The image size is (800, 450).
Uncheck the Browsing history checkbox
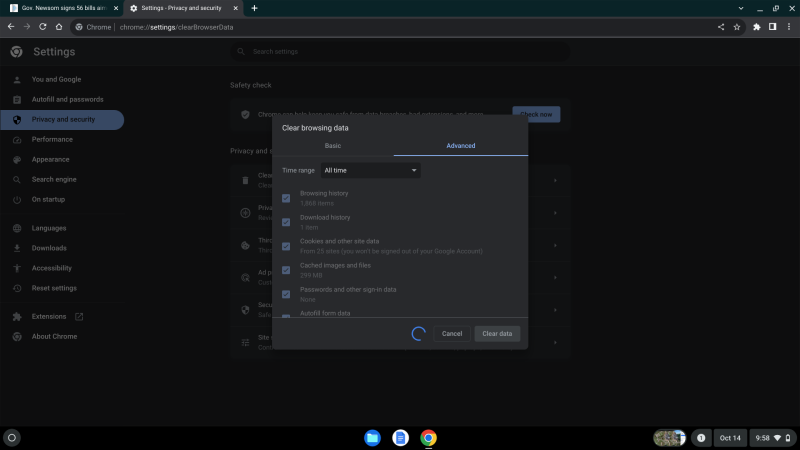286,198
